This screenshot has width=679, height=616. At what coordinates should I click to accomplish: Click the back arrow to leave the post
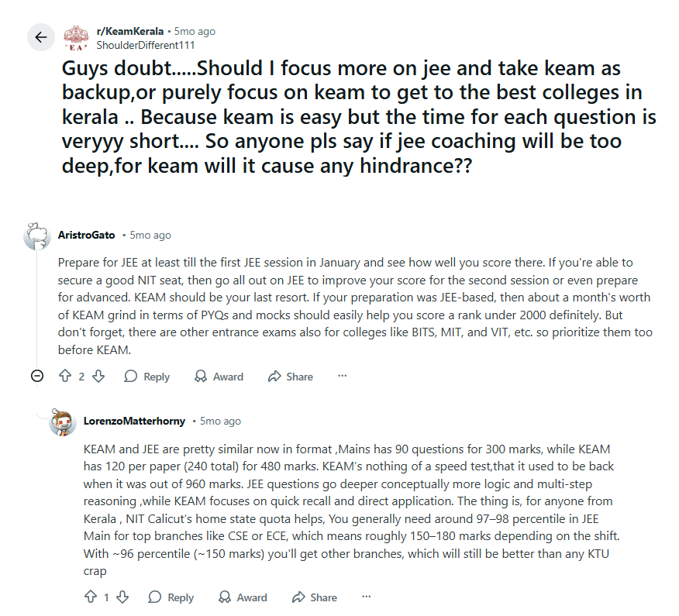(41, 37)
